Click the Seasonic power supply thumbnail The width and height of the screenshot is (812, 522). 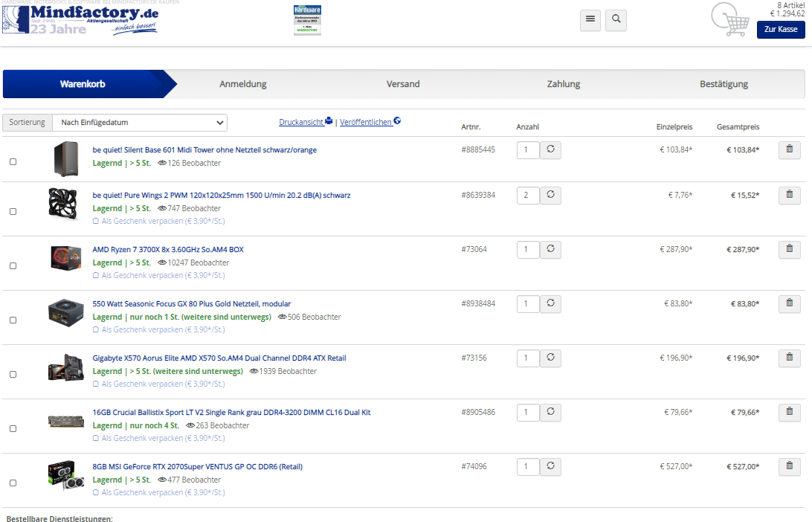pyautogui.click(x=65, y=313)
